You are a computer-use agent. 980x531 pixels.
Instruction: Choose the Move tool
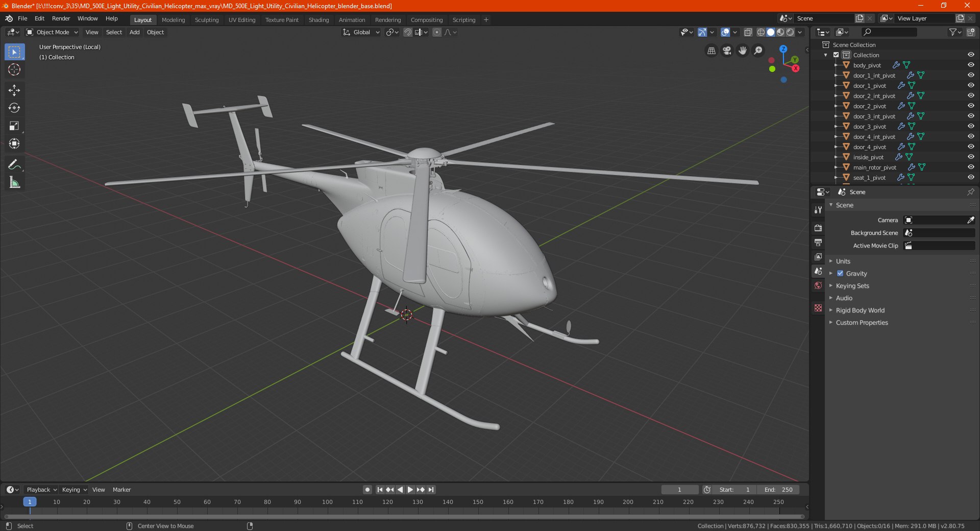point(14,90)
